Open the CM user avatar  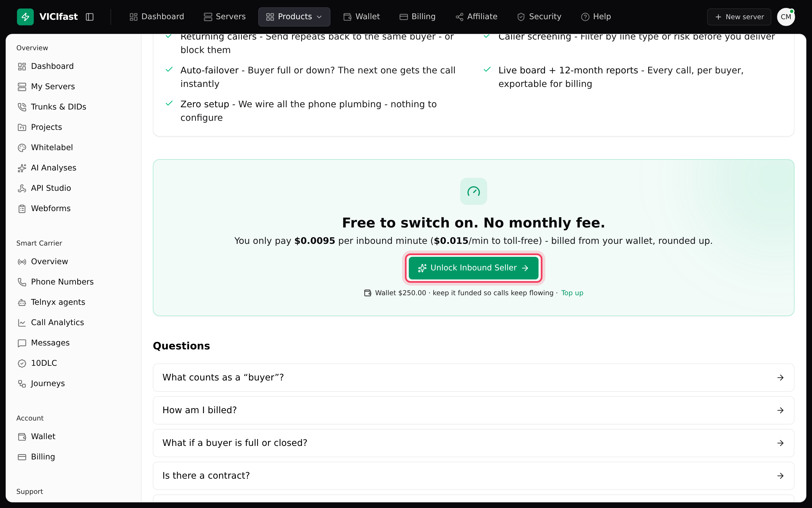pos(786,17)
